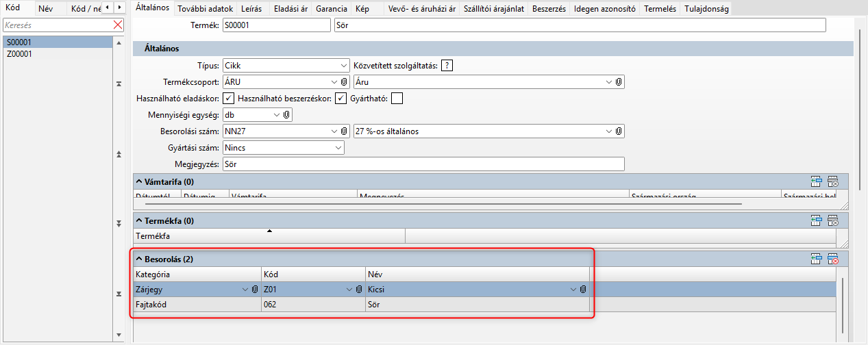Open the Eladási ár tab
868x345 pixels.
290,10
